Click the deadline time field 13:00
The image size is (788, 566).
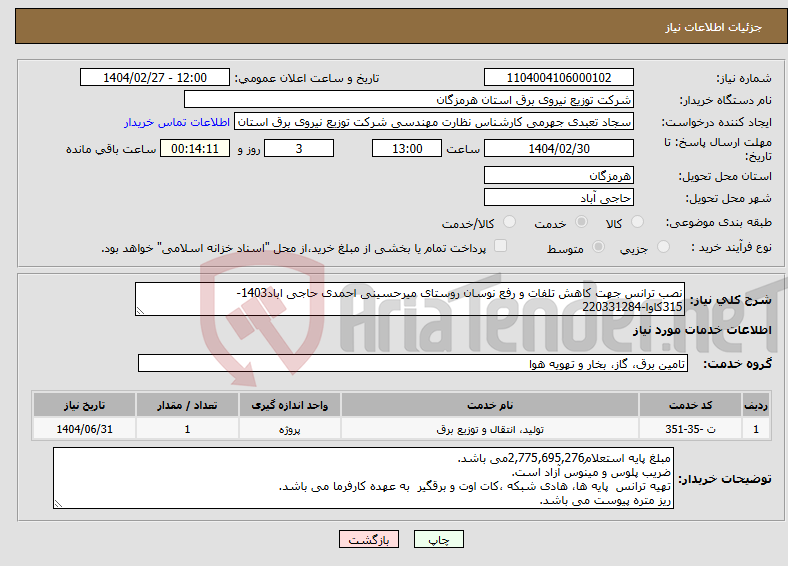[x=407, y=148]
